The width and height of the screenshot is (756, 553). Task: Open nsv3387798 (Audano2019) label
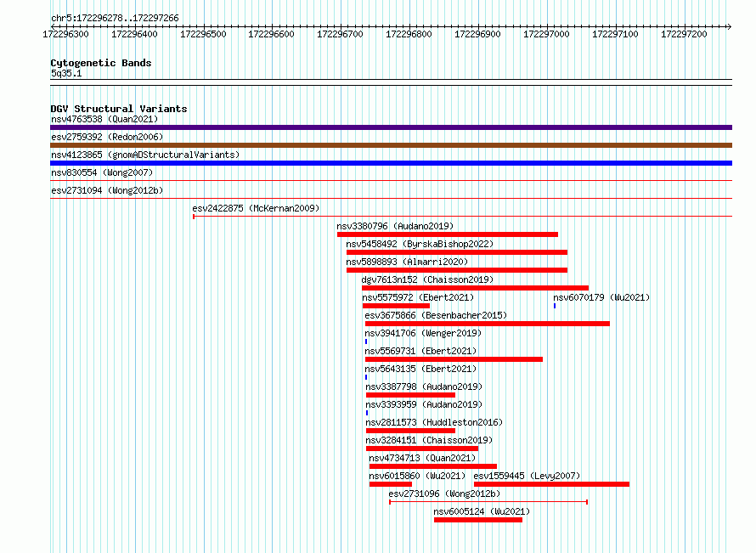point(424,387)
